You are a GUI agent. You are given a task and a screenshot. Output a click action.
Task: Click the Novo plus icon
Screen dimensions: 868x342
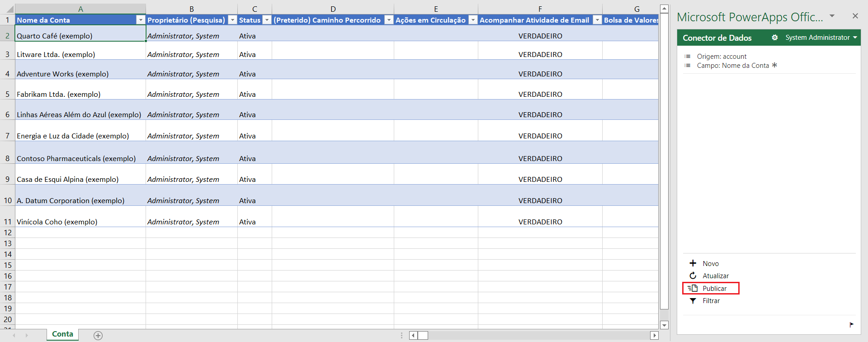coord(693,263)
